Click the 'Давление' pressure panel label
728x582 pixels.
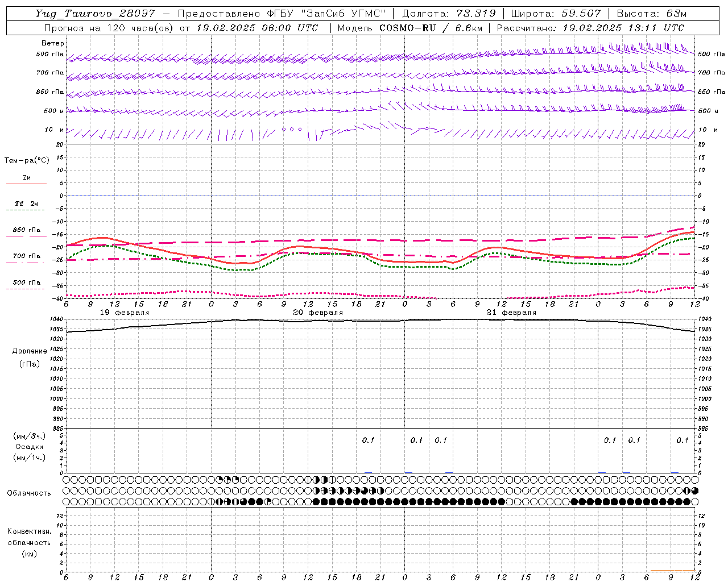click(x=30, y=351)
